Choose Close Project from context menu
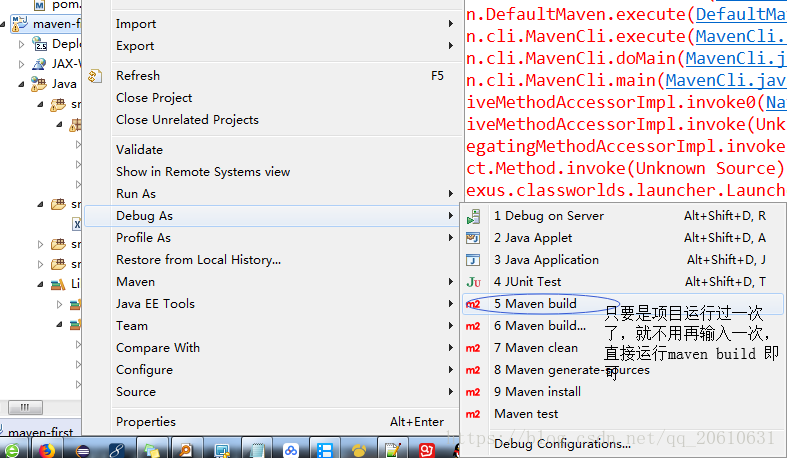This screenshot has width=787, height=458. (154, 98)
